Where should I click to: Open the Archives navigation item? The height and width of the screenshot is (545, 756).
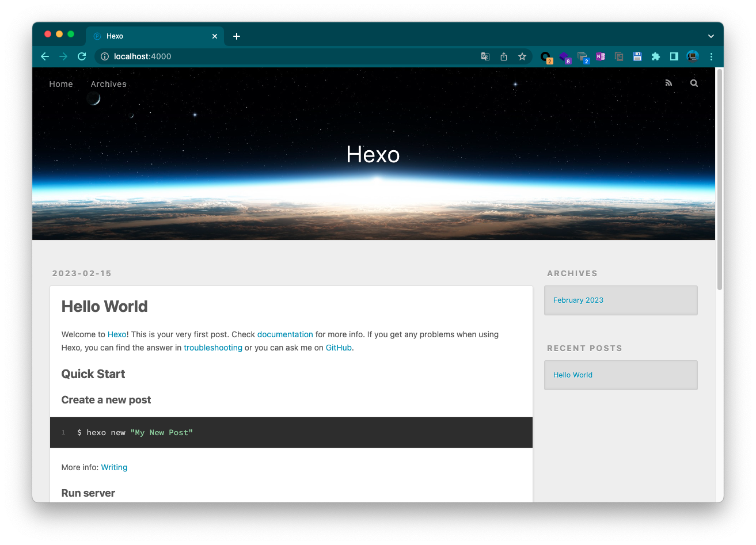[x=108, y=84]
